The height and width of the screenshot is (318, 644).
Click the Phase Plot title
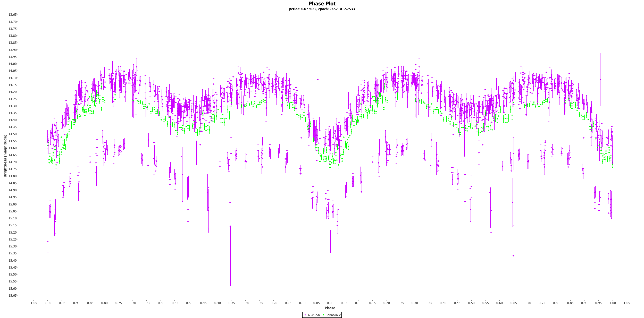click(322, 4)
